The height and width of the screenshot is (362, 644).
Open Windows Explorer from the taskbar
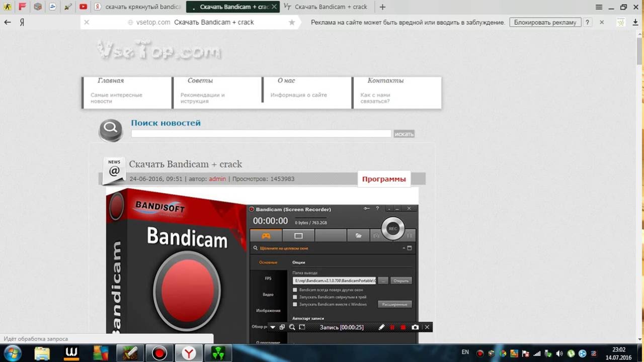click(41, 353)
